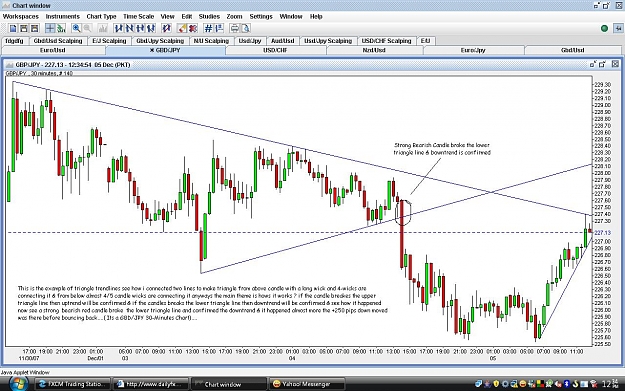The image size is (625, 391).
Task: Click the third toolbar icon, save layout
Action: point(35,28)
